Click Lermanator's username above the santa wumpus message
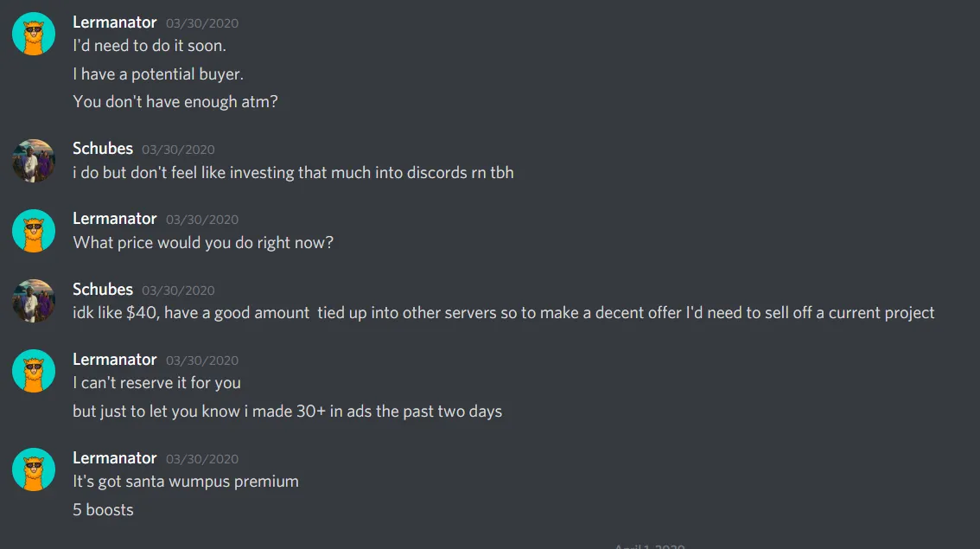 tap(115, 457)
